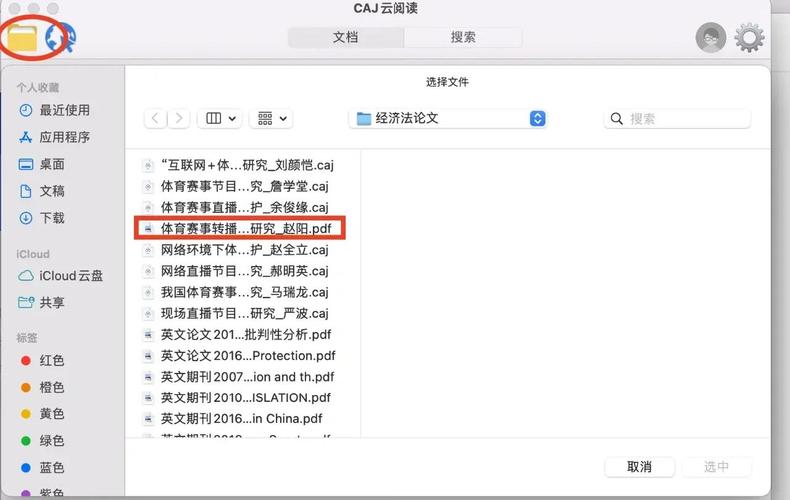
Task: Click the 搜索 field in file dialog
Action: tap(677, 119)
